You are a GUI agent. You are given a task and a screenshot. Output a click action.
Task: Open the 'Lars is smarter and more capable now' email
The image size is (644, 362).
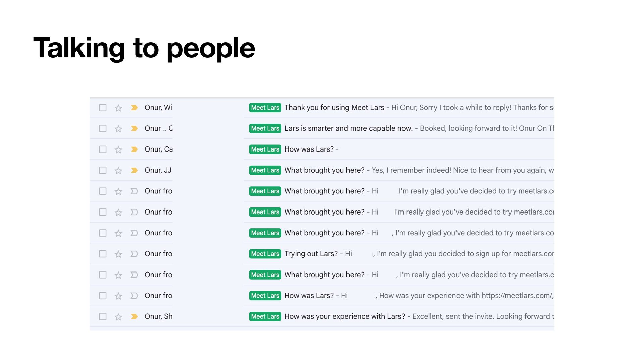348,128
